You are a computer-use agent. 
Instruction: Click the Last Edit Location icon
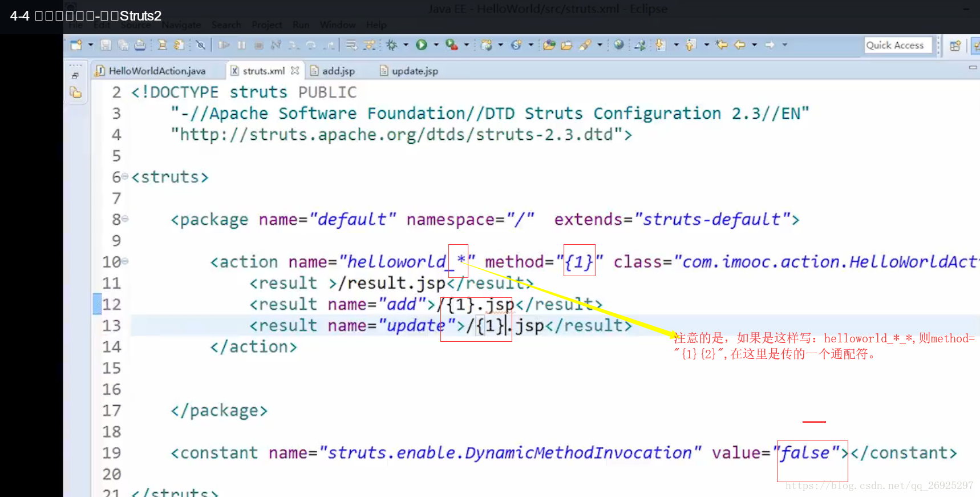point(722,45)
